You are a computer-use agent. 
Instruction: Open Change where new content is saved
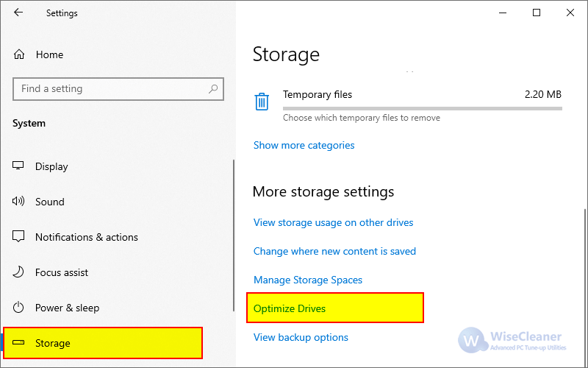[334, 251]
